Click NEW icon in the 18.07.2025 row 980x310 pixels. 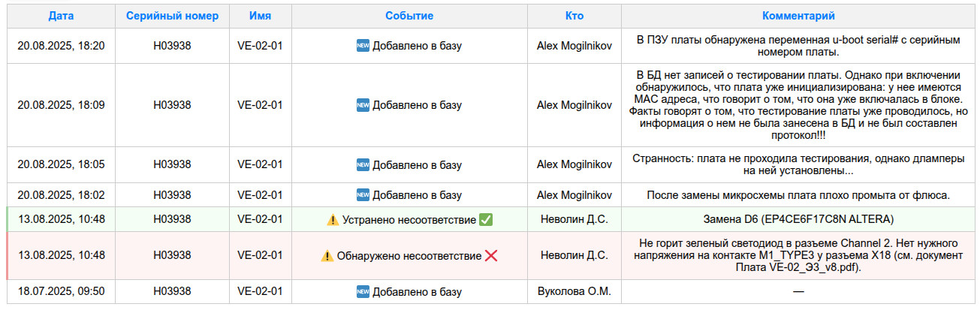pos(363,291)
